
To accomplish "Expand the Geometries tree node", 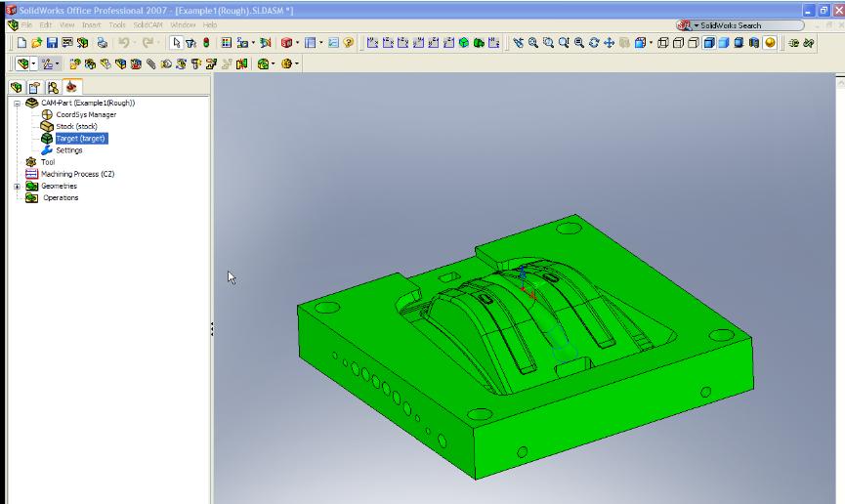I will tap(18, 187).
